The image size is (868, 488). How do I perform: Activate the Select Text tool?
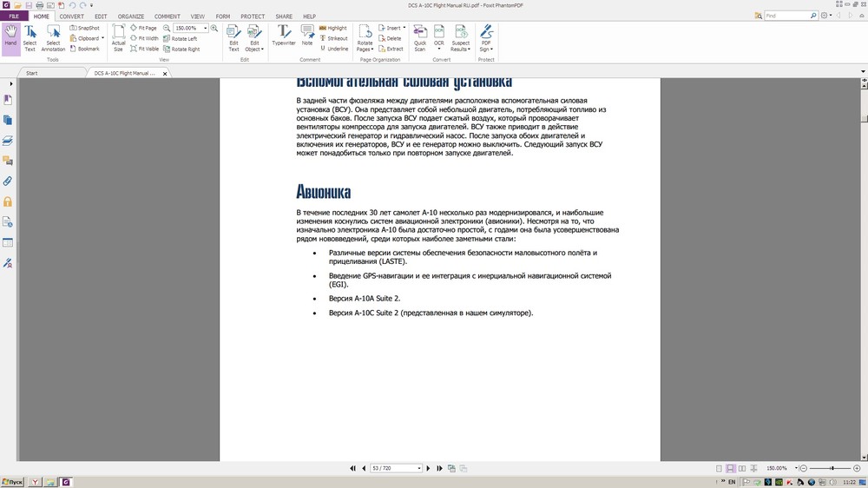pyautogui.click(x=30, y=39)
